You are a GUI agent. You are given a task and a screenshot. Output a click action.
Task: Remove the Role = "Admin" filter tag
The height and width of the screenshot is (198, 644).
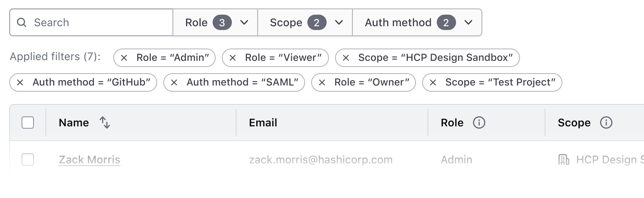(124, 58)
